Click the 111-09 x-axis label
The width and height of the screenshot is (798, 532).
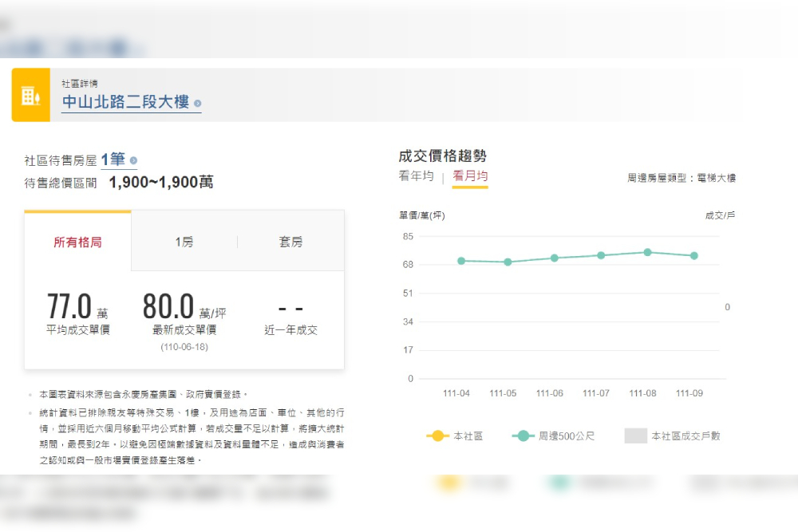(x=689, y=393)
